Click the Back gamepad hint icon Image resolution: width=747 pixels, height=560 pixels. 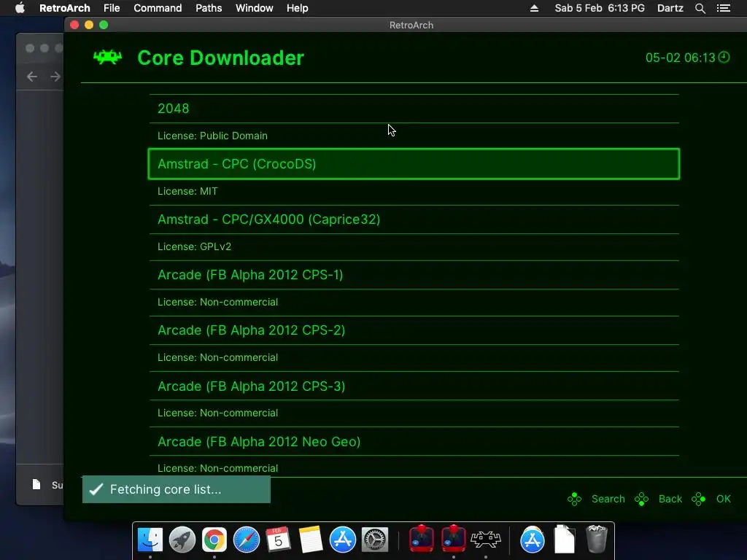point(642,499)
